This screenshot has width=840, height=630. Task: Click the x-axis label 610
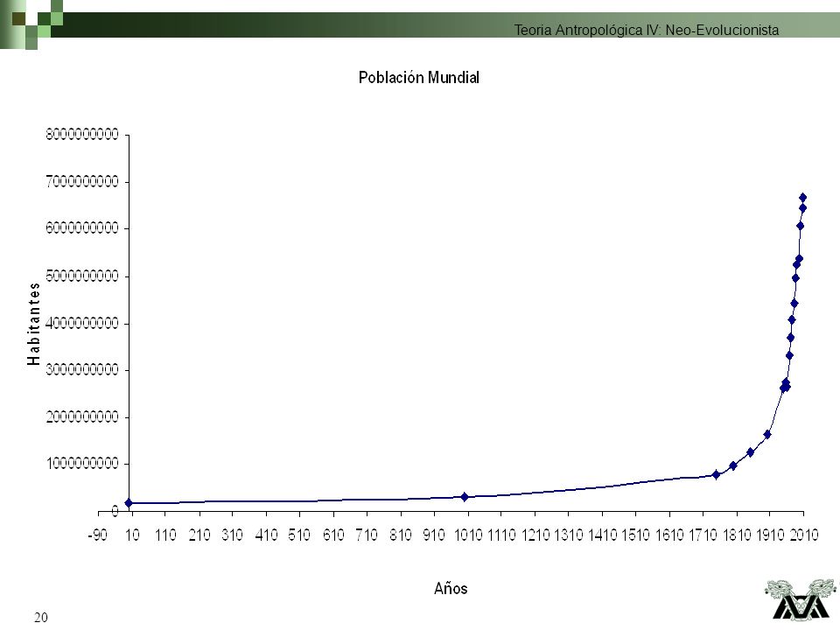pyautogui.click(x=333, y=535)
